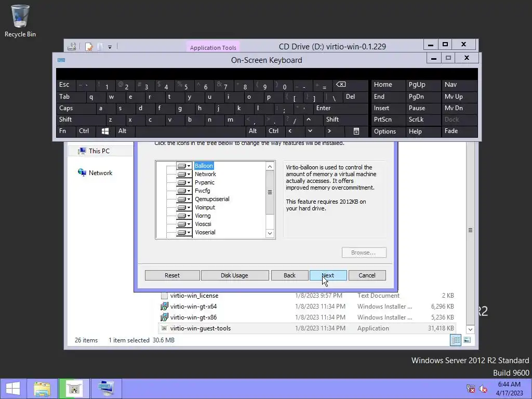Toggle the left Alt key on keyboard
This screenshot has height=399, width=532.
[125, 131]
